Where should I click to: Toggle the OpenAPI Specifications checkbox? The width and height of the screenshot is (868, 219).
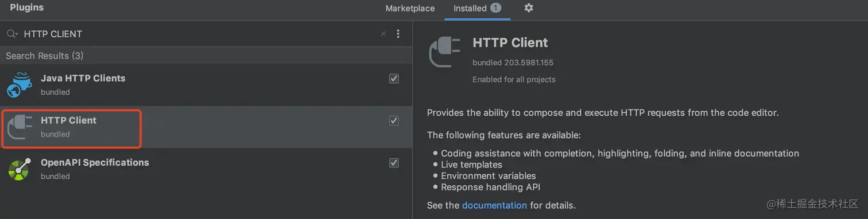[394, 163]
